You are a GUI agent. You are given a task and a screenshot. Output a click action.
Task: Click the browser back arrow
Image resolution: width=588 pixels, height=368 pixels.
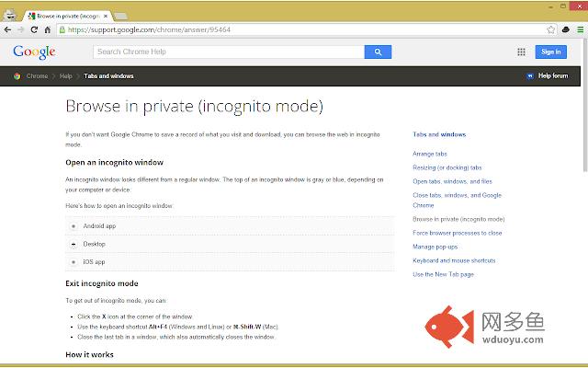(x=8, y=29)
